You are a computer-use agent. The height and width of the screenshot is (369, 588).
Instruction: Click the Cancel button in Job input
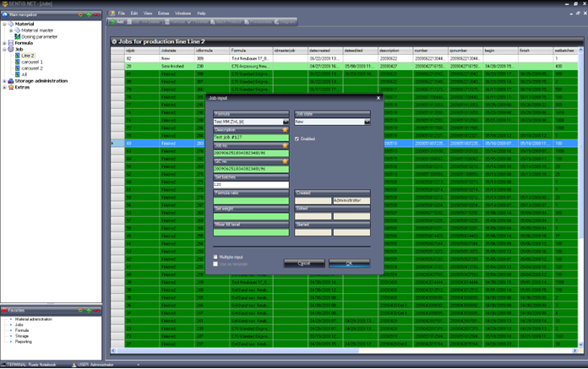(304, 263)
